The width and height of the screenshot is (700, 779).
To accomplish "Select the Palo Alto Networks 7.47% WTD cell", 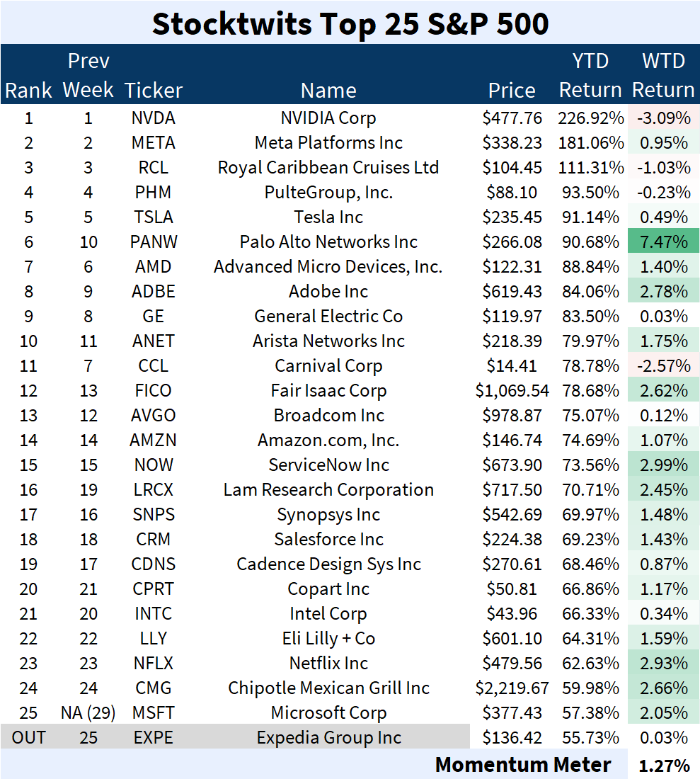I will point(663,241).
